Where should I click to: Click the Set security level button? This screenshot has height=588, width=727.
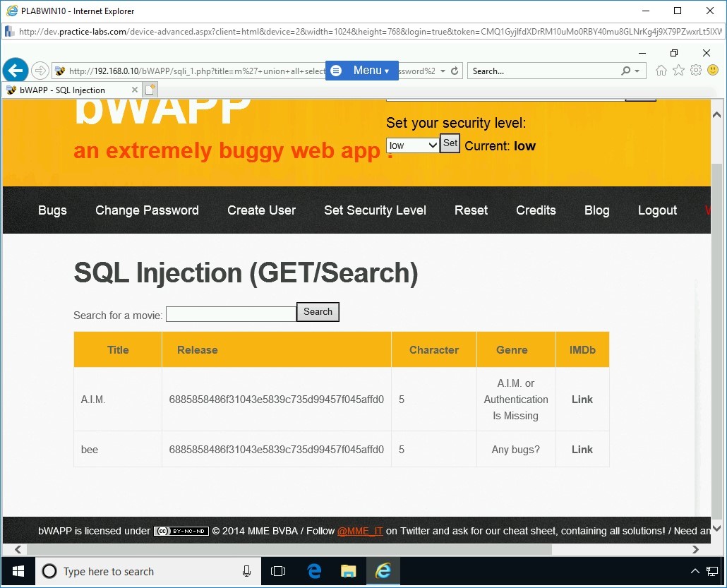[x=450, y=143]
